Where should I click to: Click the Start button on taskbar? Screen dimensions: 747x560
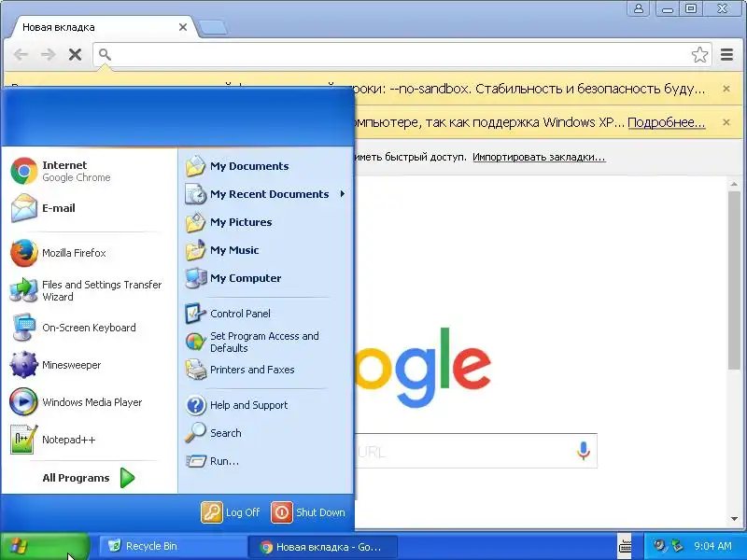pyautogui.click(x=45, y=546)
